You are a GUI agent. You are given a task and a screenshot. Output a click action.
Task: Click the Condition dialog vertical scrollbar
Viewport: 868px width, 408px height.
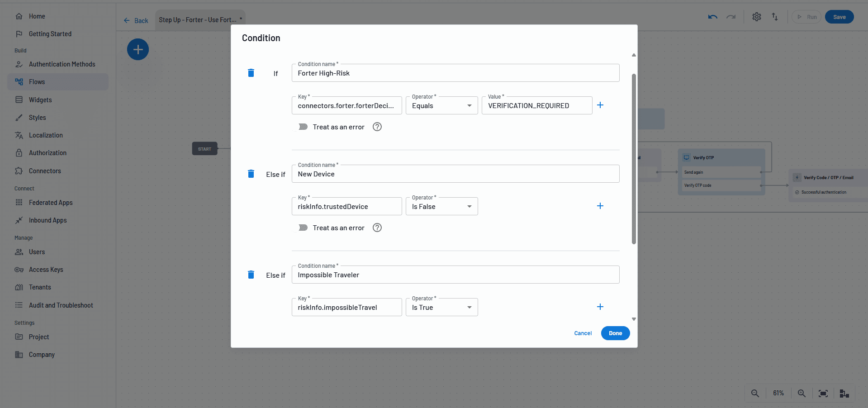tap(634, 158)
